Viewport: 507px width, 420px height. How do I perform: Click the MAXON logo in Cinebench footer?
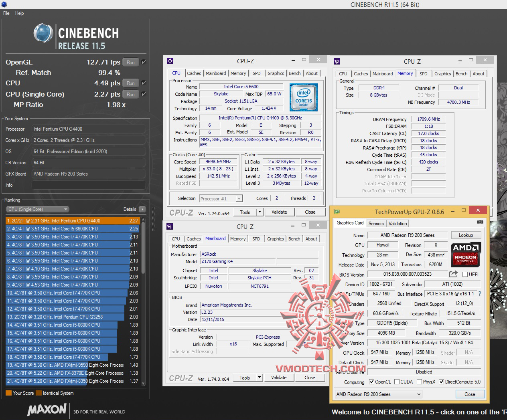pyautogui.click(x=47, y=409)
